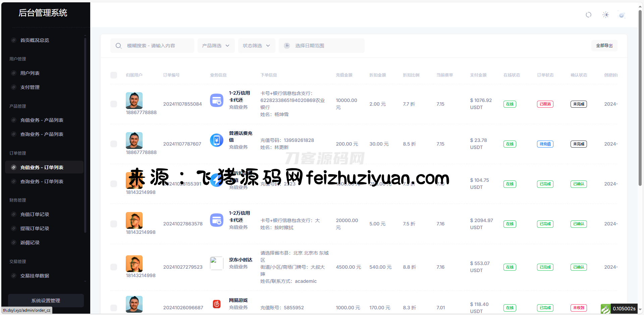Click the clock icon in date range field
Screen dimensions: 644x315
287,46
